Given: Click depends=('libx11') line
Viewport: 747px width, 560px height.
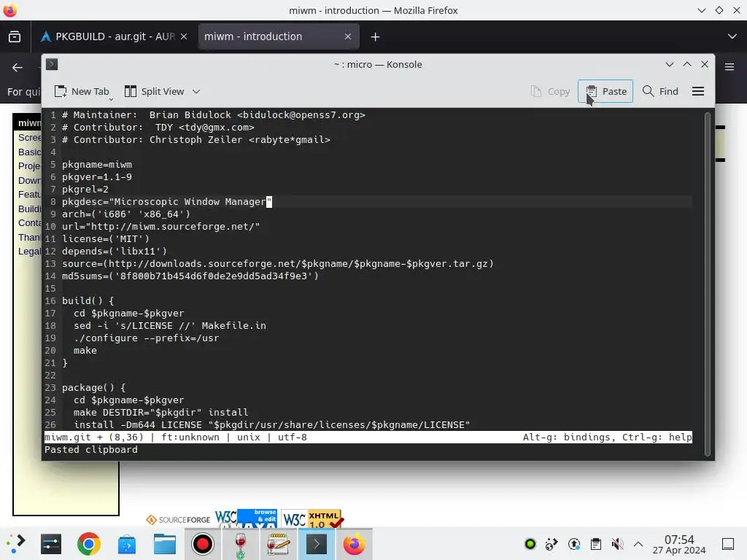Looking at the screenshot, I should point(115,252).
